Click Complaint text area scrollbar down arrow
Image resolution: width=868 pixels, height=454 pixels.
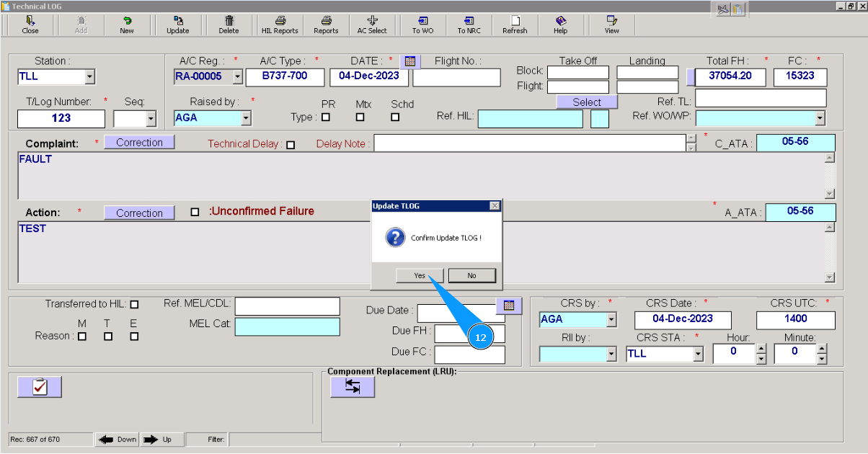click(829, 193)
